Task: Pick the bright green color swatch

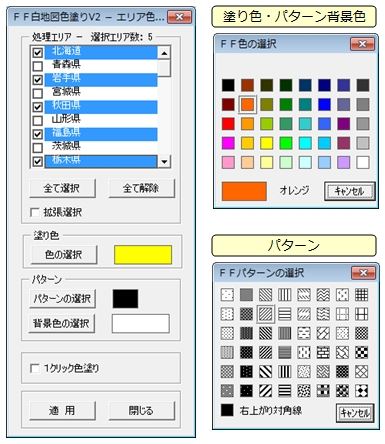Action: point(286,143)
